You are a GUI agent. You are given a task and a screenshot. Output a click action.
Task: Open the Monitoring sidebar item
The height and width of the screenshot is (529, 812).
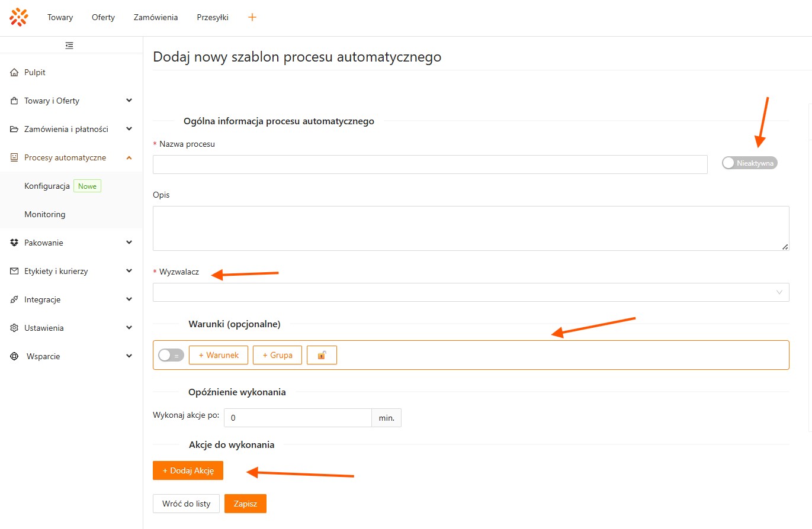[x=45, y=214]
